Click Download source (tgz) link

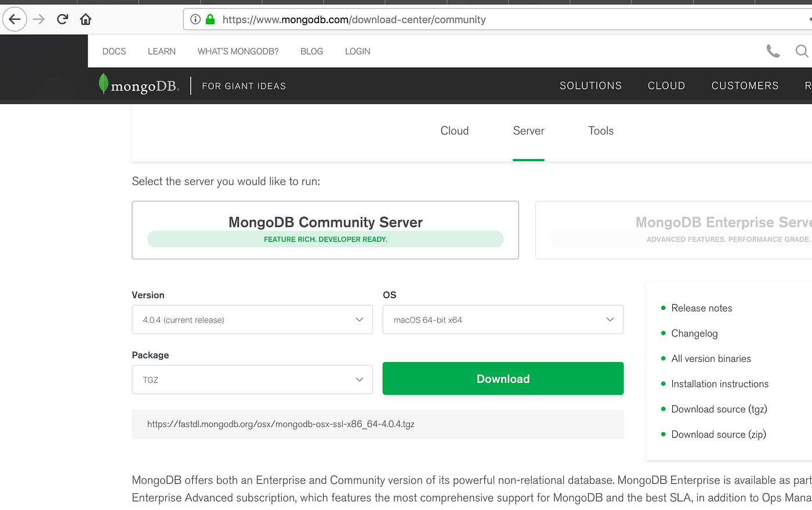click(x=719, y=409)
